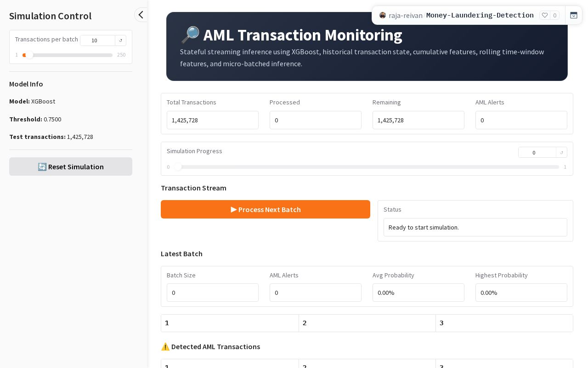Click Process Next Batch button
Image resolution: width=588 pixels, height=368 pixels.
coord(266,209)
